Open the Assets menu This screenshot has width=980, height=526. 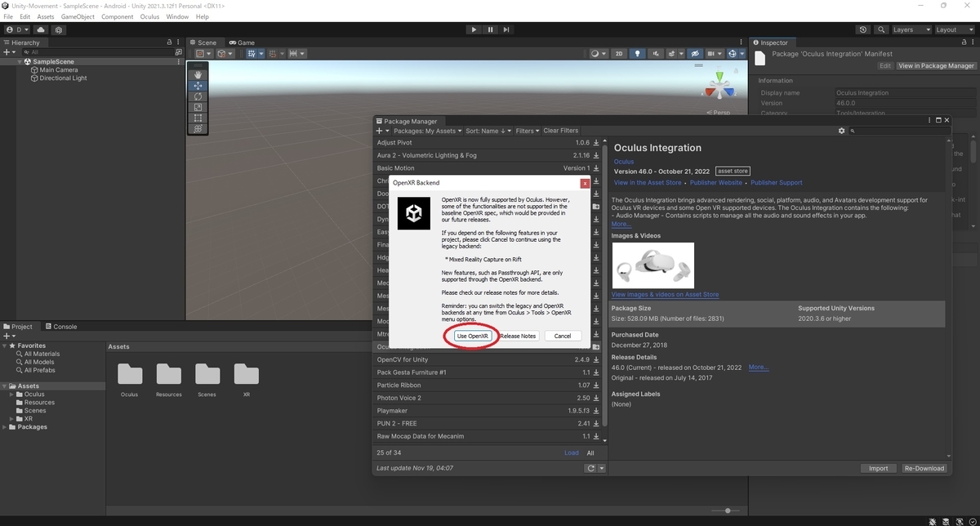click(x=46, y=16)
